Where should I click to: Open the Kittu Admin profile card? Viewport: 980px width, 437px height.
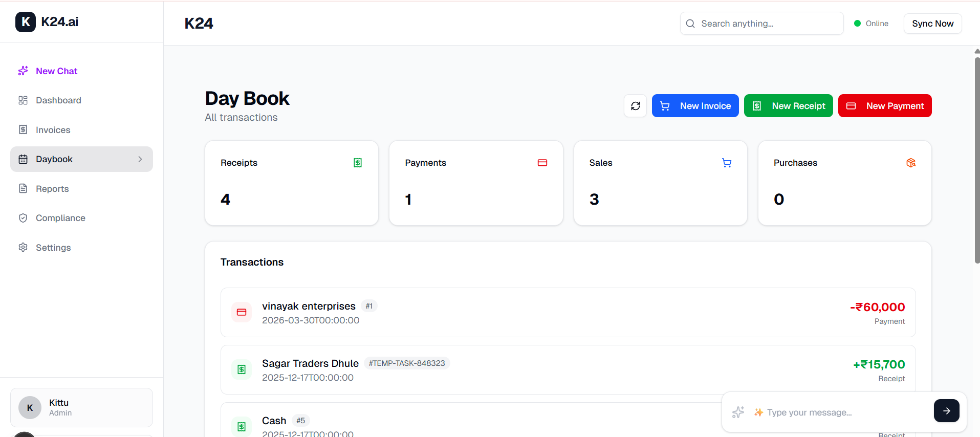pos(81,407)
